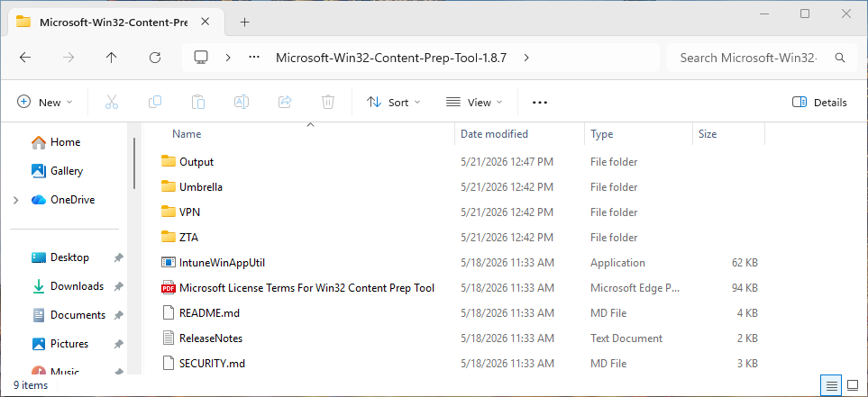Select the Microsoft-Win32-Content-Prep-Tool-1.8.7 breadcrumb
This screenshot has height=397, width=868.
point(391,58)
